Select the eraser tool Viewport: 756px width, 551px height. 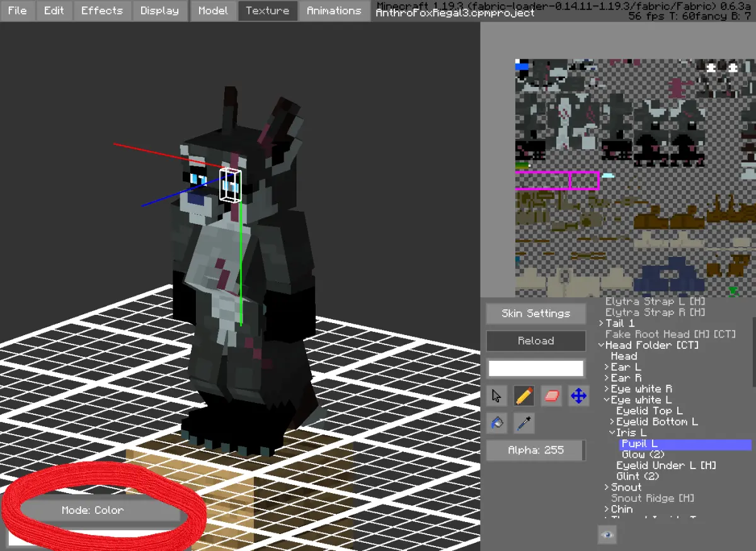[551, 396]
